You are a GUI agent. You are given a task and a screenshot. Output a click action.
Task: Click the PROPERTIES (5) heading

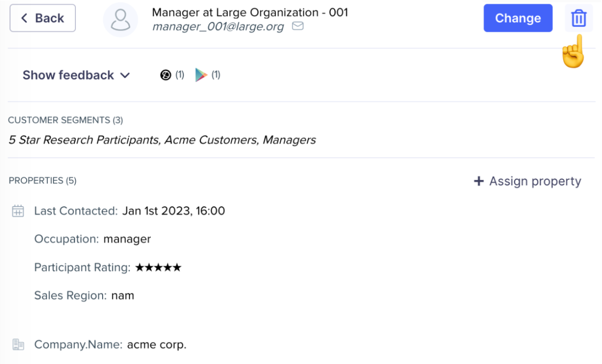(43, 181)
